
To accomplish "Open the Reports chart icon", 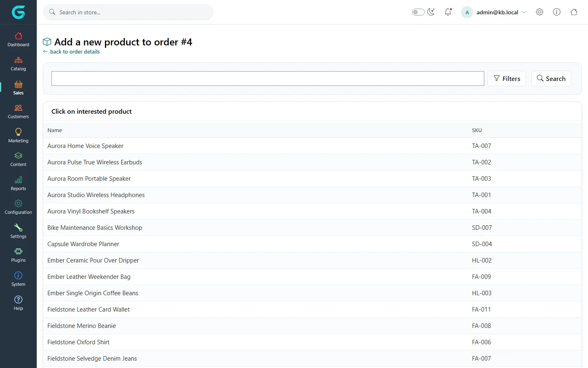I will 18,180.
